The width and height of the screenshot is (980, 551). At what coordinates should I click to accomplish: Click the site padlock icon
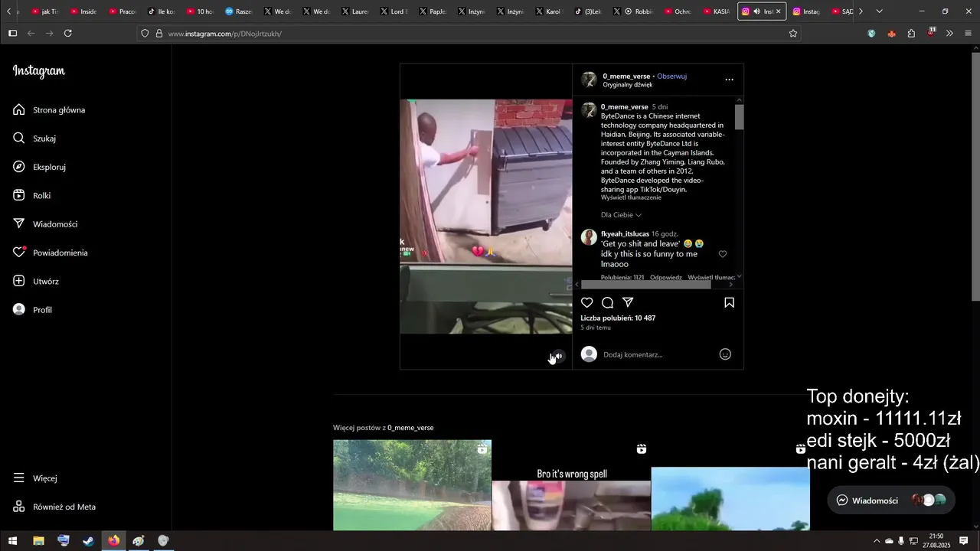(x=159, y=34)
